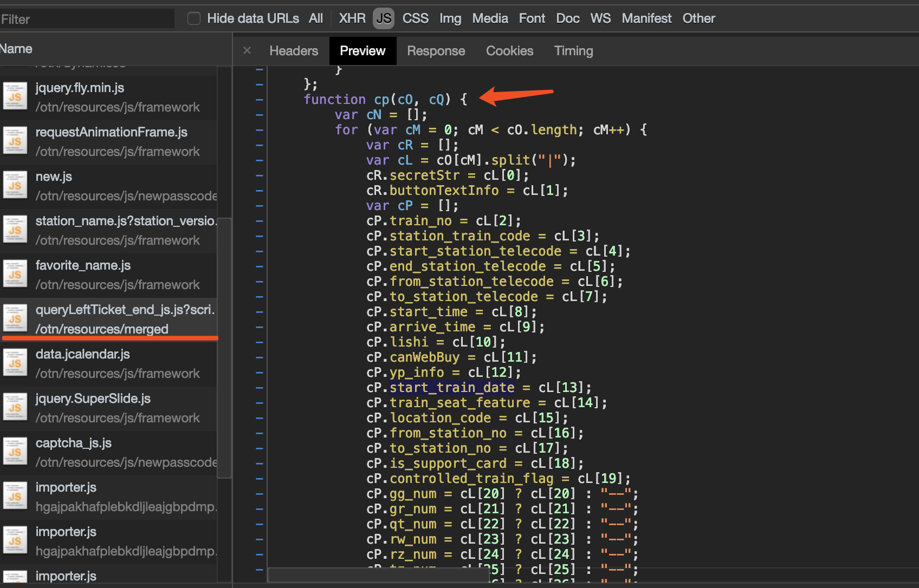This screenshot has height=588, width=919.
Task: Click the cP.location_code line
Action: click(x=468, y=418)
